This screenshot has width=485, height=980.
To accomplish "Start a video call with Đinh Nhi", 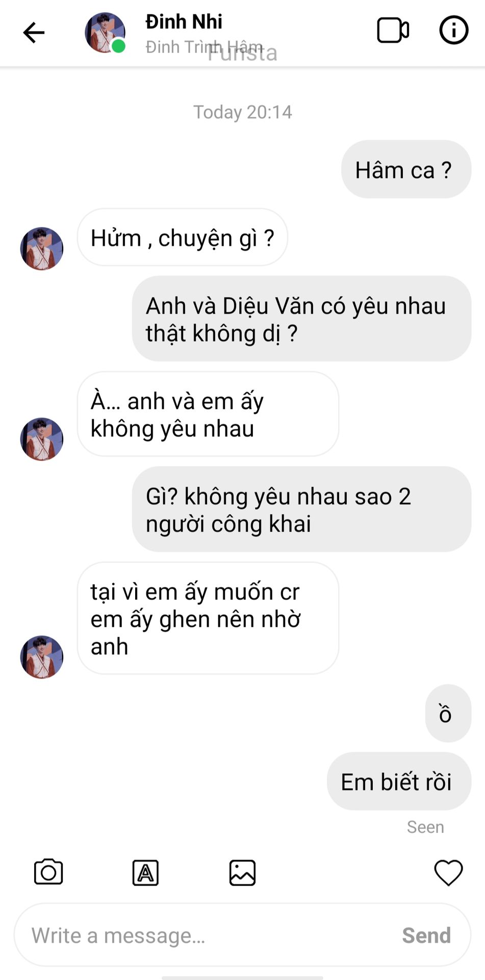I will [393, 31].
